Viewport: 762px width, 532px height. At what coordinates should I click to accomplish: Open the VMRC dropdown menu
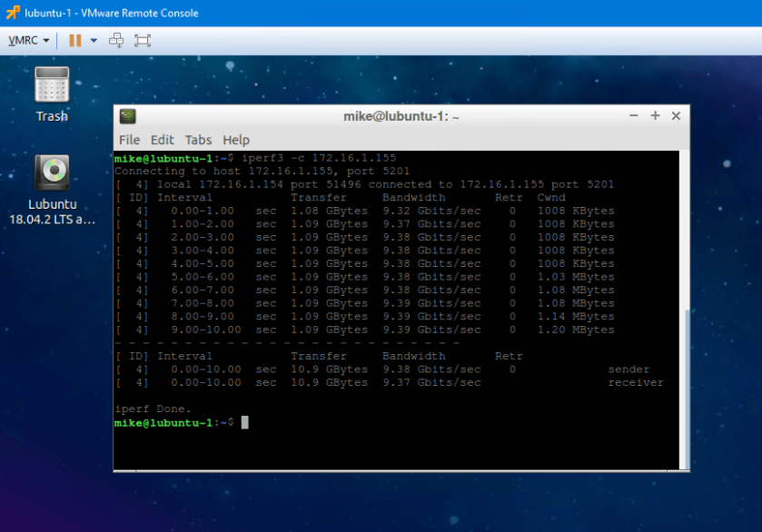28,41
